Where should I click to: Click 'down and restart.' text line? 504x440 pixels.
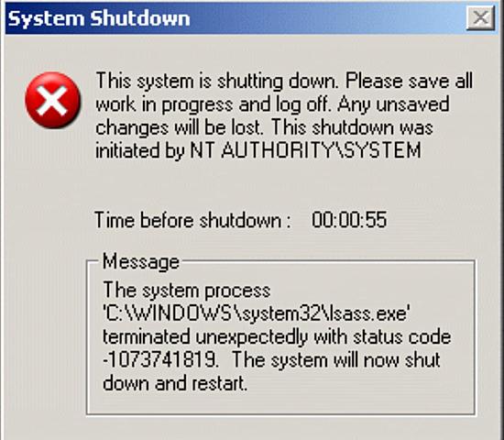click(x=175, y=383)
